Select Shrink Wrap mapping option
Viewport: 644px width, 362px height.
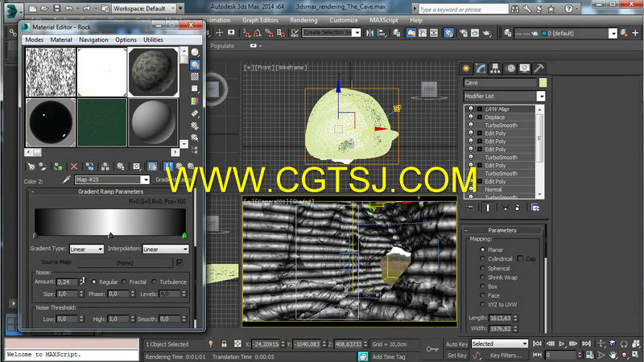482,278
